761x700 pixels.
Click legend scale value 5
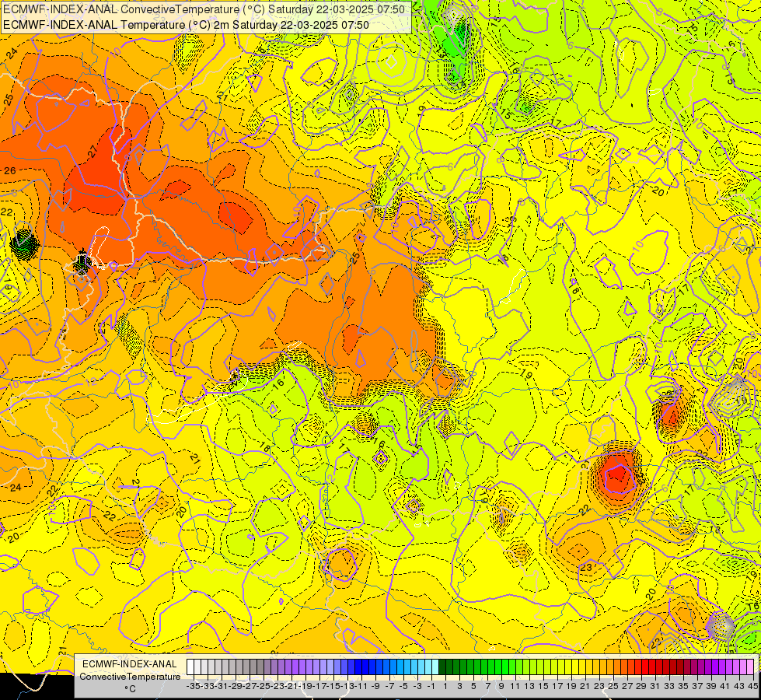473,686
